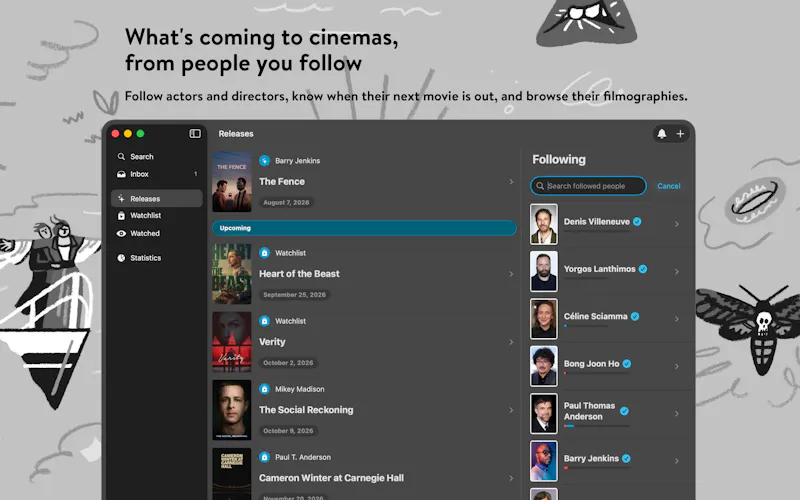Focus the Search followed people field
Viewport: 800px width, 500px height.
click(588, 186)
